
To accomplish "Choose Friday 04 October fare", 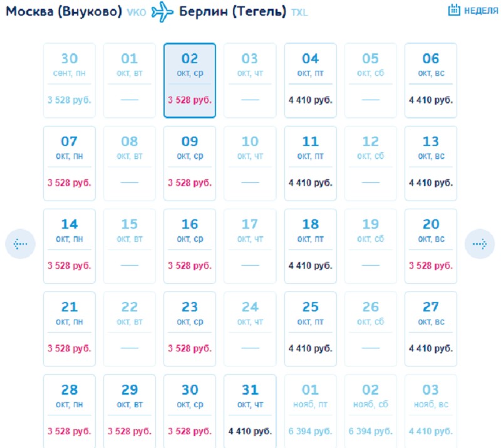I will tap(311, 80).
